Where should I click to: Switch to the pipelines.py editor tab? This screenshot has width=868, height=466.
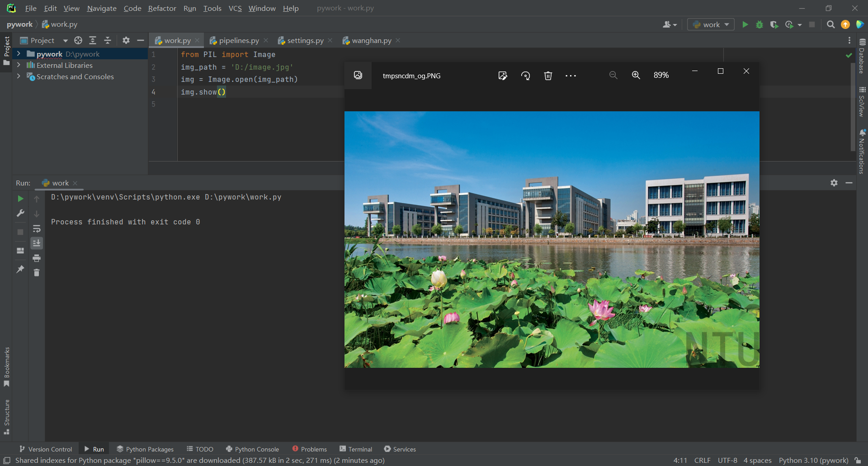click(239, 41)
